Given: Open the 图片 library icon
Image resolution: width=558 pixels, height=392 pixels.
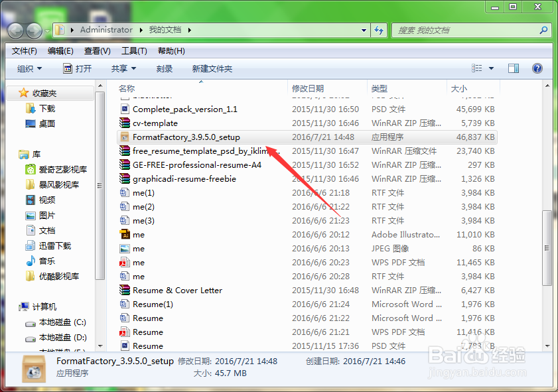Looking at the screenshot, I should [x=31, y=215].
